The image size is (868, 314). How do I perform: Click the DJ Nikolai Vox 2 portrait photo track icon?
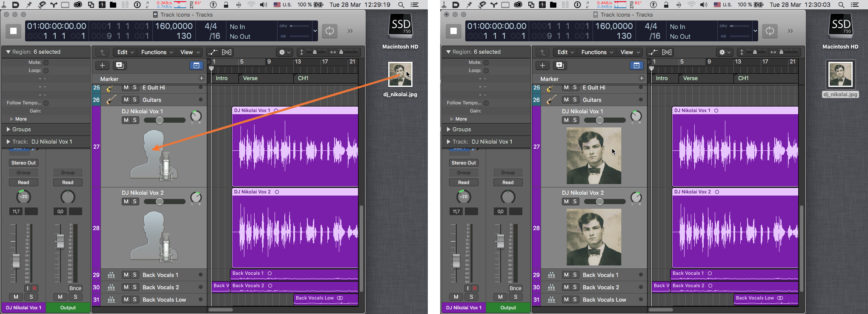pos(594,237)
